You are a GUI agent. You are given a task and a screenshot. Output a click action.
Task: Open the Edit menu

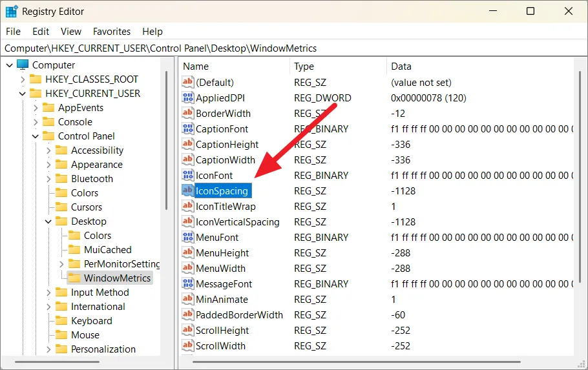click(41, 31)
